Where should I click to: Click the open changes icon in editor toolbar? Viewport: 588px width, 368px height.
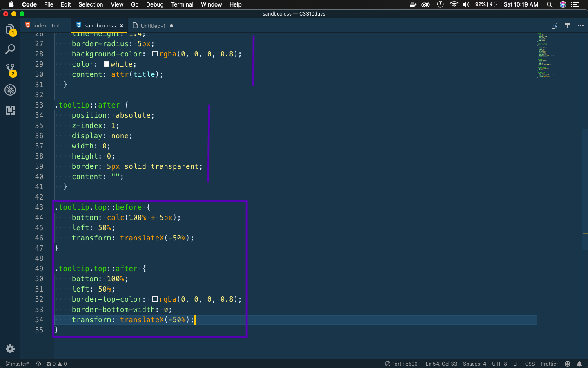coord(555,26)
